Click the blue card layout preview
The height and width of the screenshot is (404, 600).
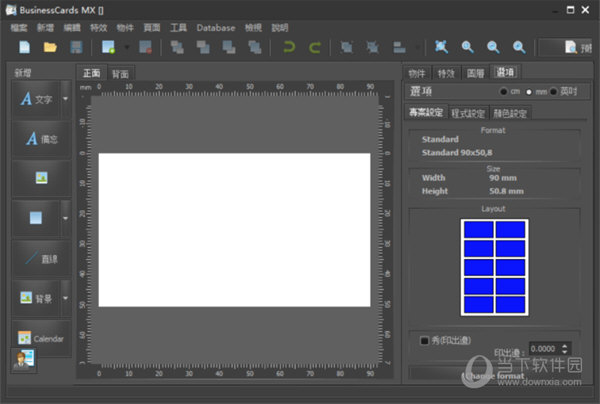pyautogui.click(x=494, y=267)
